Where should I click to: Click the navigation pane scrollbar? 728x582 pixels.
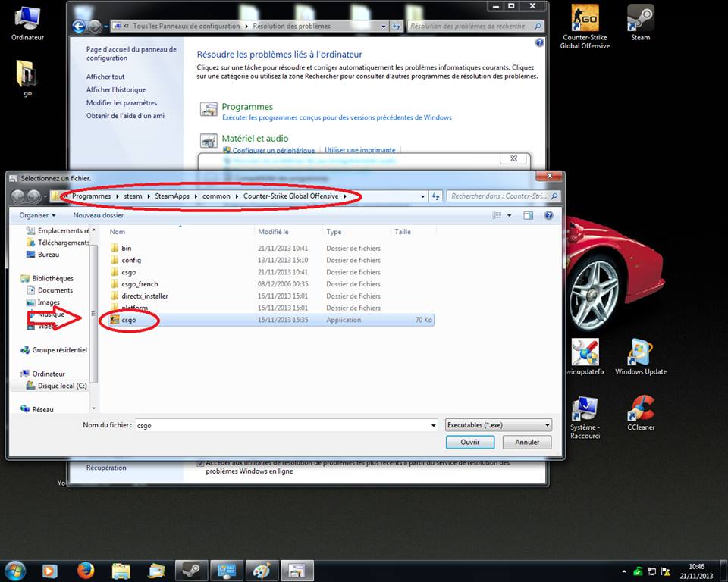93,314
